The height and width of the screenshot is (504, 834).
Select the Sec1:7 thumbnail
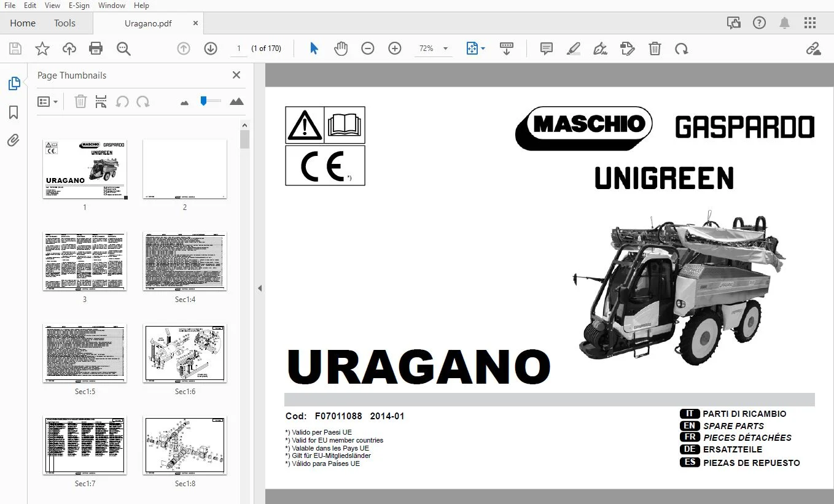click(x=85, y=446)
